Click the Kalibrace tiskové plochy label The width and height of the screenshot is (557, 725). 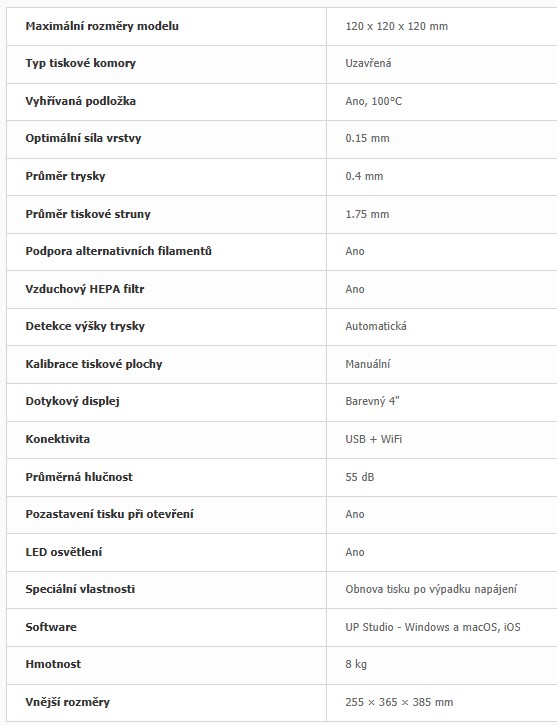[x=94, y=364]
